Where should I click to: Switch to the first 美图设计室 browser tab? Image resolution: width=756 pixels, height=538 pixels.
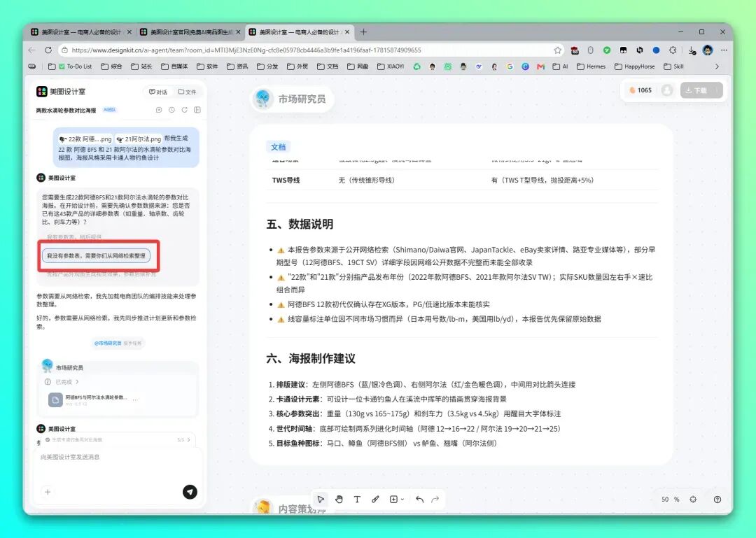(x=80, y=31)
